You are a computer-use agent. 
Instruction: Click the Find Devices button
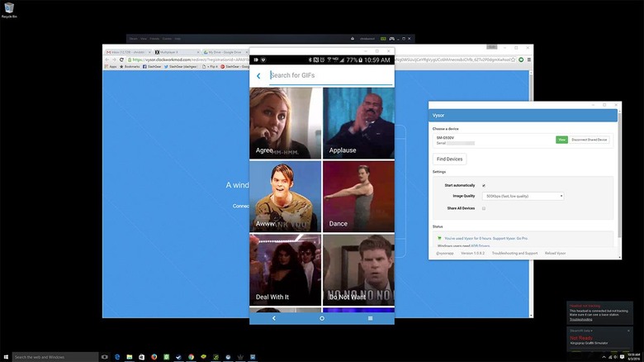coord(449,160)
